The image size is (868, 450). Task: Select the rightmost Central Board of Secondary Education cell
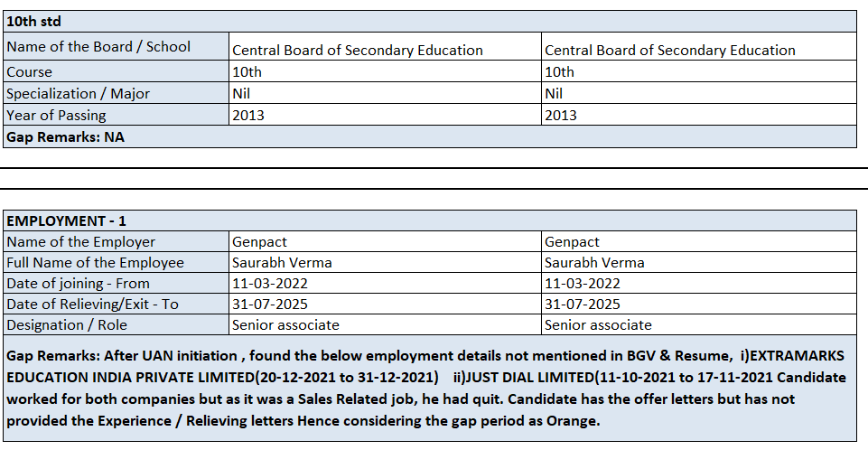(670, 50)
